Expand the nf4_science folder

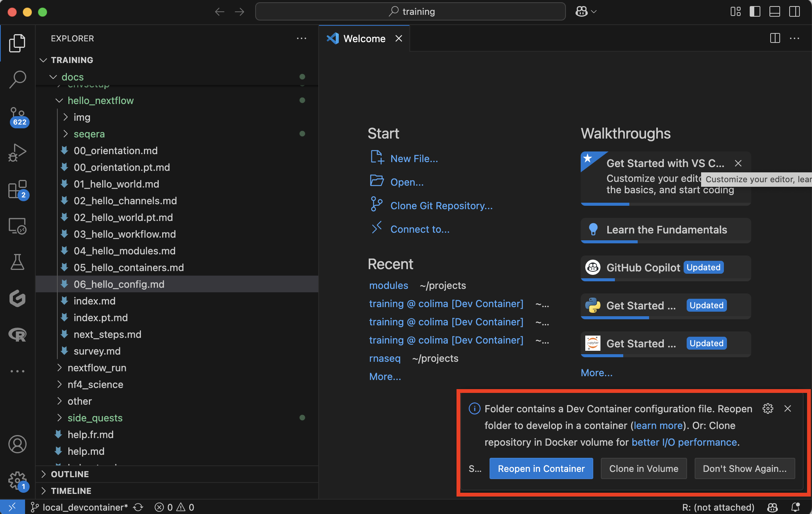(x=59, y=385)
